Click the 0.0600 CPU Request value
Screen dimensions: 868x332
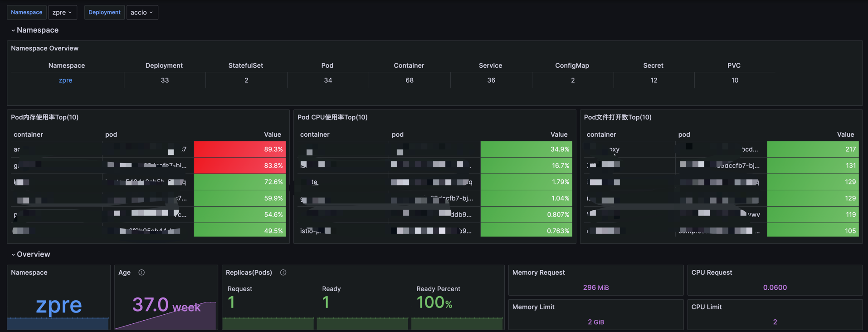point(775,287)
